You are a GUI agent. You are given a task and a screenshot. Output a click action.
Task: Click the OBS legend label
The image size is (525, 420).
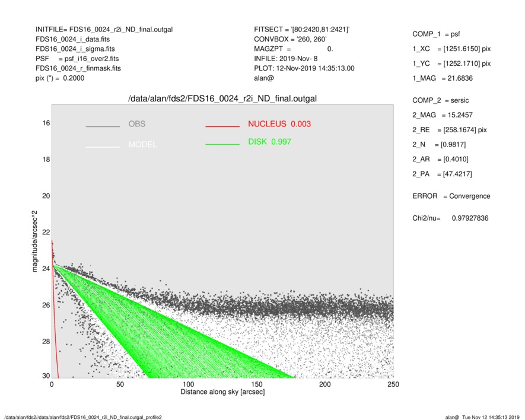pyautogui.click(x=137, y=124)
